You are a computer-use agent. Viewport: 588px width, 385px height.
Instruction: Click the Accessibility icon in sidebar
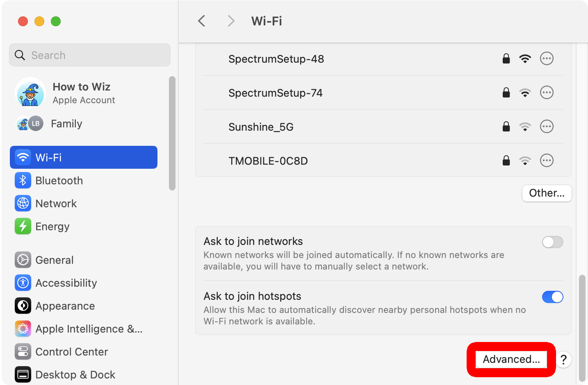tap(23, 283)
